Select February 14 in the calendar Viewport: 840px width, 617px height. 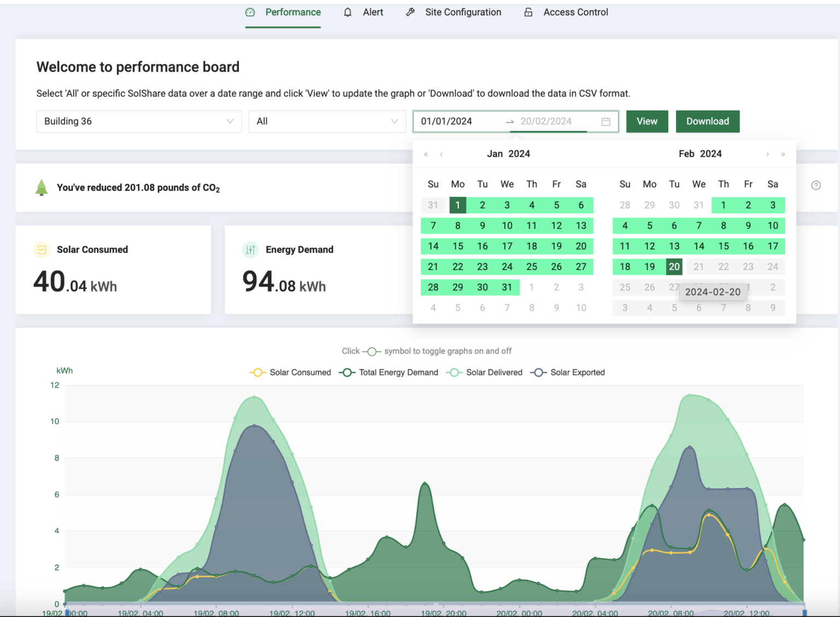click(698, 246)
